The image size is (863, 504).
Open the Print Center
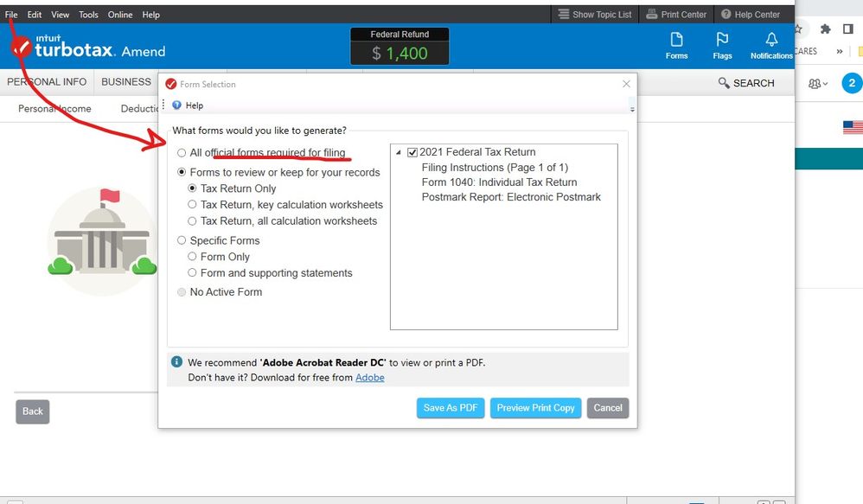pos(676,15)
